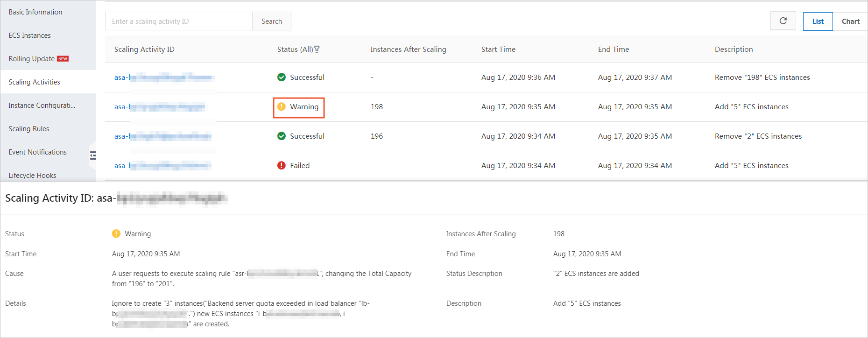Click the yellow Warning icon in the activity list
868x338 pixels.
[282, 107]
